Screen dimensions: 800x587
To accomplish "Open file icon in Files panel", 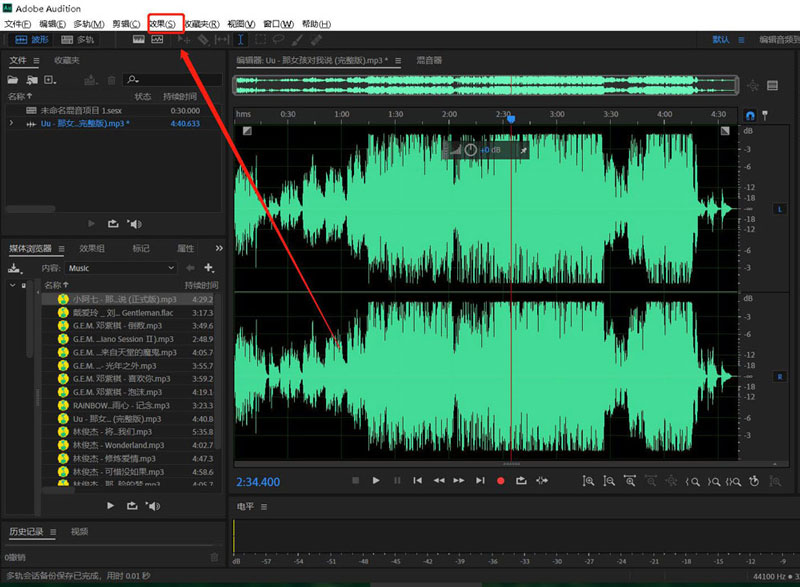I will [x=14, y=79].
